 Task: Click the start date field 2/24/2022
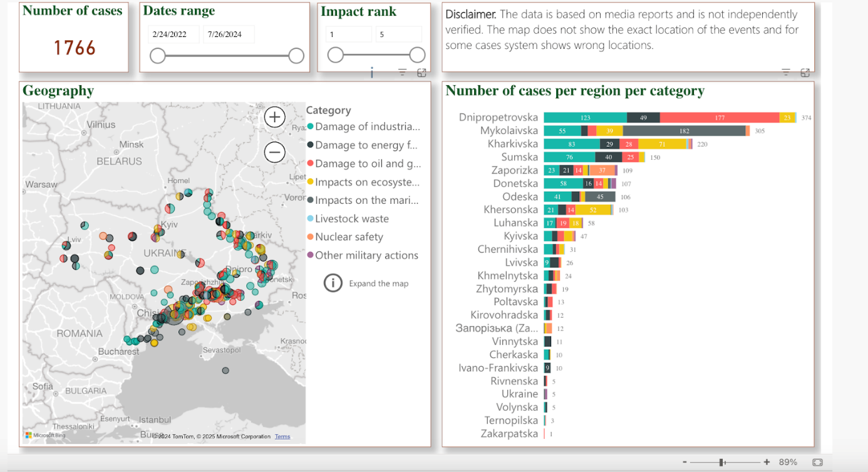pyautogui.click(x=173, y=34)
